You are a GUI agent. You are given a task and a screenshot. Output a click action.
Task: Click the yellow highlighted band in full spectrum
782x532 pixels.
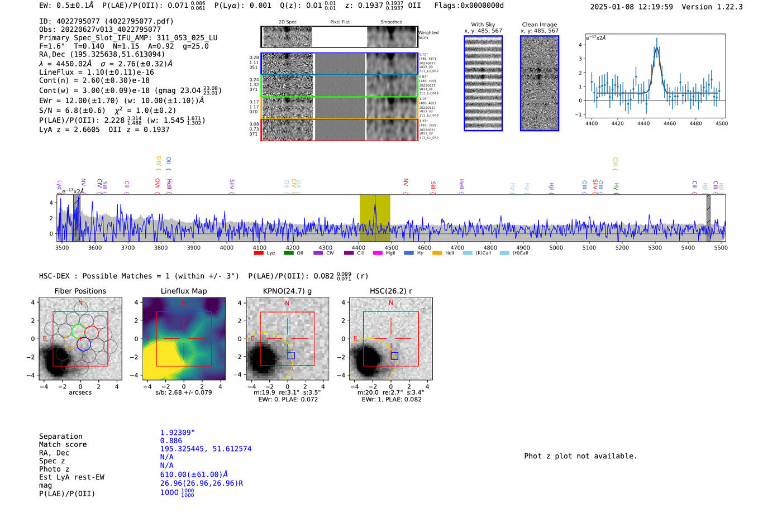[375, 218]
